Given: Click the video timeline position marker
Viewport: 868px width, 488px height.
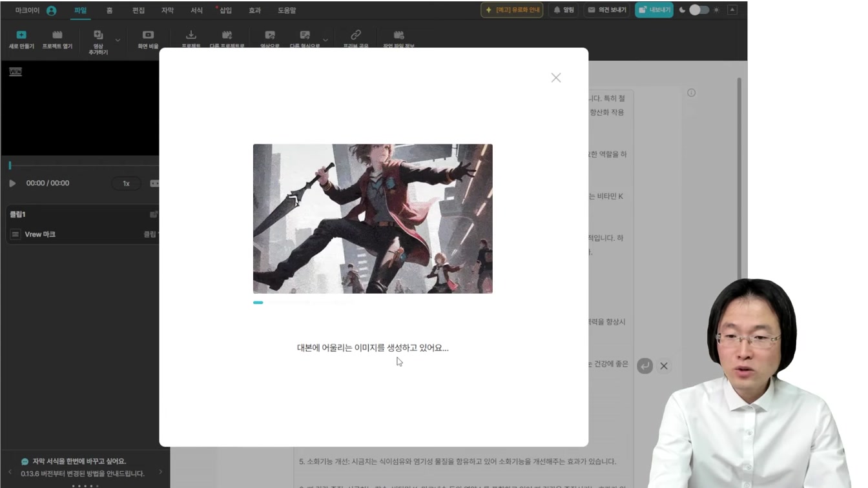Looking at the screenshot, I should coord(10,166).
